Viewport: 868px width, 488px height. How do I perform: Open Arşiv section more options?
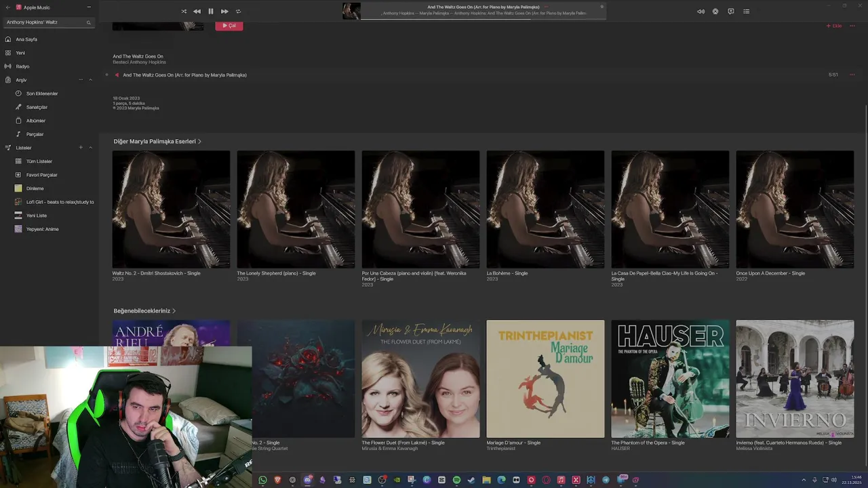pyautogui.click(x=81, y=80)
